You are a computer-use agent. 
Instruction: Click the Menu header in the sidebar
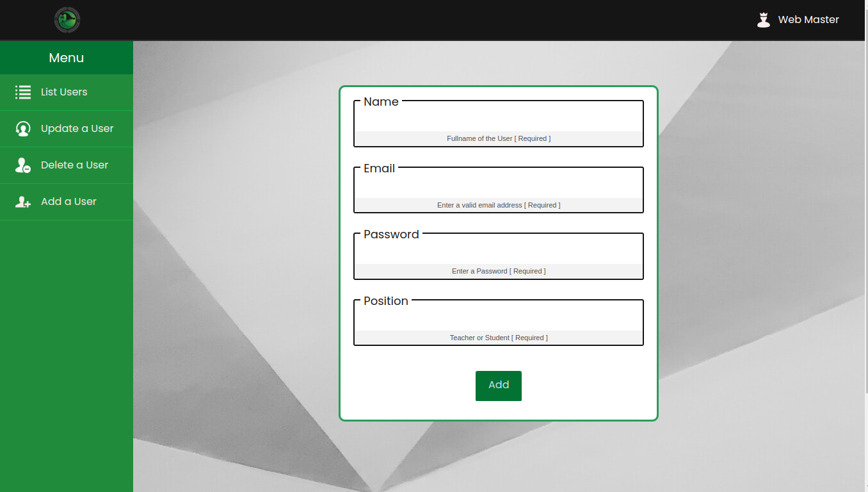[66, 58]
